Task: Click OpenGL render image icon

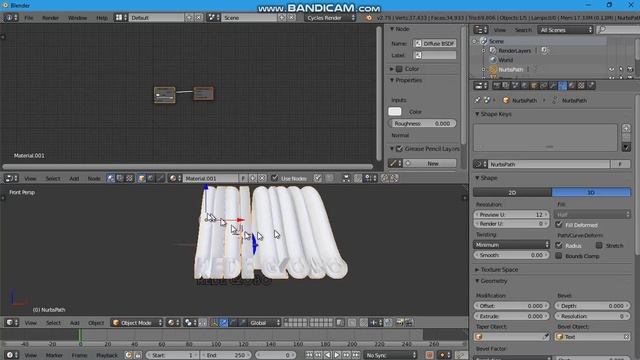Action: [x=400, y=323]
